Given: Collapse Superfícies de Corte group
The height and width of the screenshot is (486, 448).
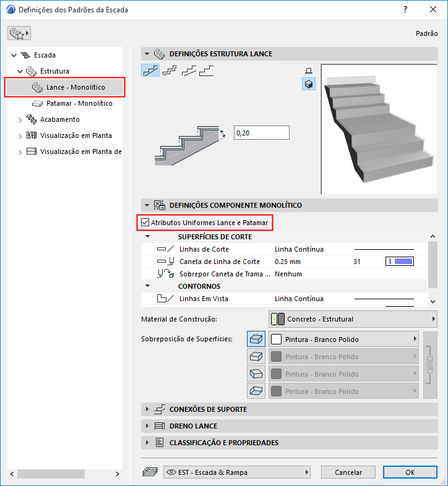Looking at the screenshot, I should click(148, 236).
